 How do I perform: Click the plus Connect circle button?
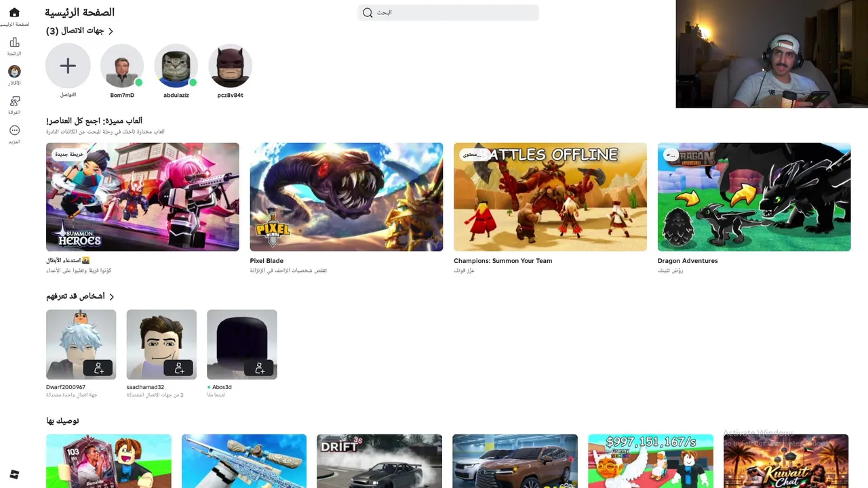[x=68, y=66]
